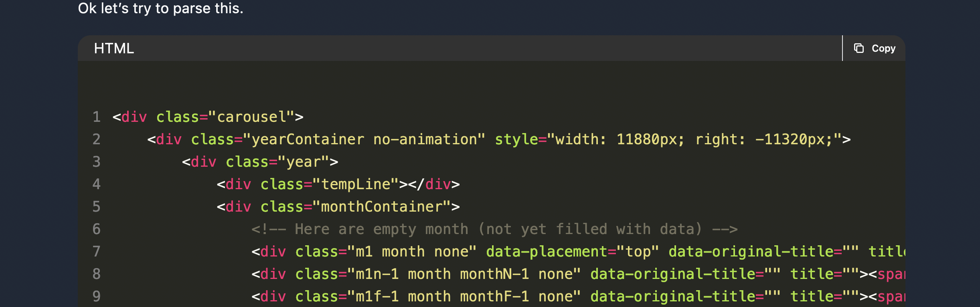Click the "carousel" class value on line 1
This screenshot has width=980, height=307.
click(251, 117)
